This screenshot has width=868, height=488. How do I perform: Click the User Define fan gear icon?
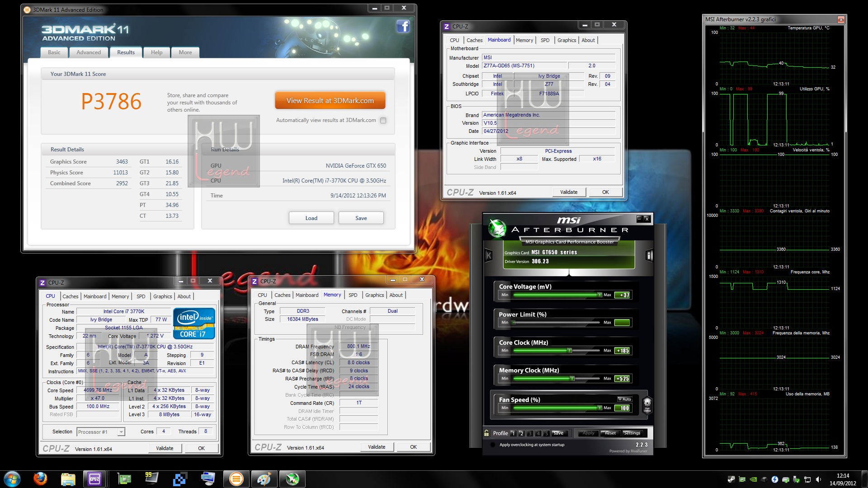(647, 404)
